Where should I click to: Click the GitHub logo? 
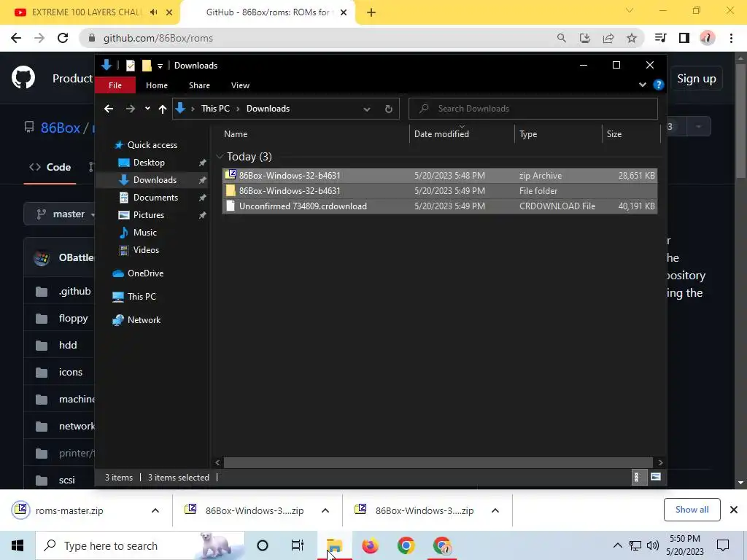[23, 78]
